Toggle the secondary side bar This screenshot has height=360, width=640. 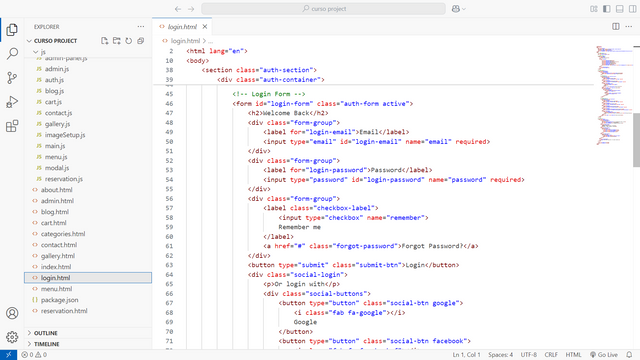pyautogui.click(x=632, y=9)
